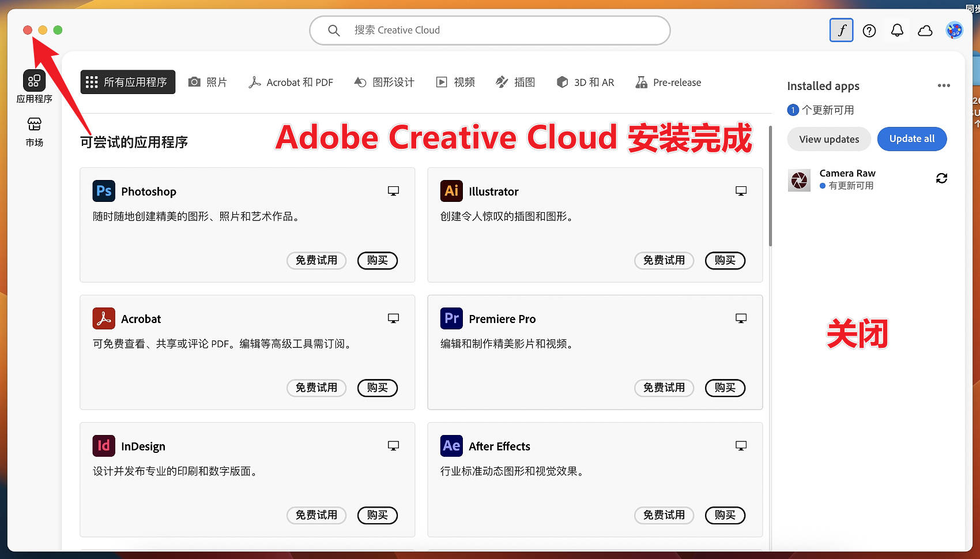Click 购买 for After Effects
The width and height of the screenshot is (980, 559).
coord(725,515)
